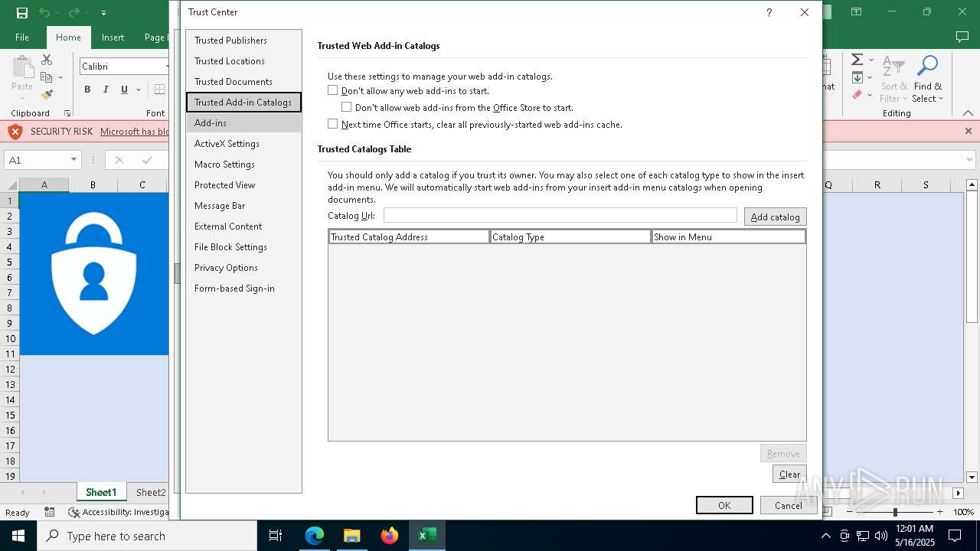The image size is (980, 551).
Task: Click the Redo arrow in quick access toolbar
Action: point(74,12)
